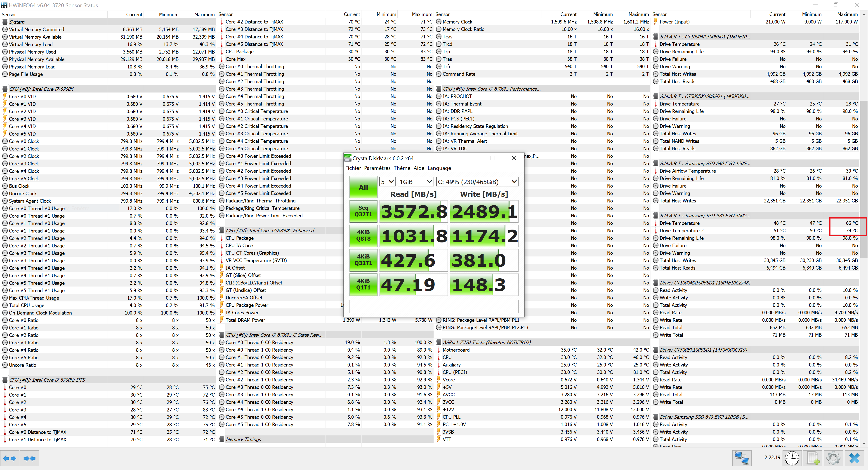Click the clock reset timer icon
The height and width of the screenshot is (470, 868).
point(792,458)
